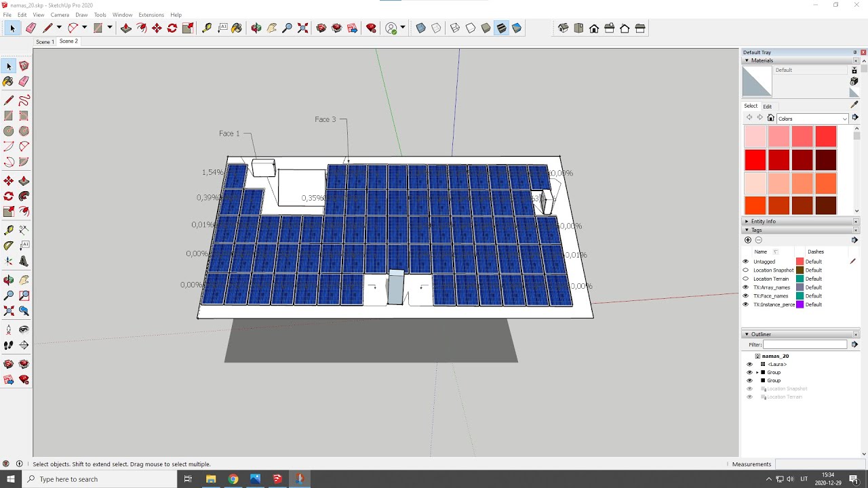Hide the first Group in Outliner
This screenshot has width=868, height=488.
point(749,372)
